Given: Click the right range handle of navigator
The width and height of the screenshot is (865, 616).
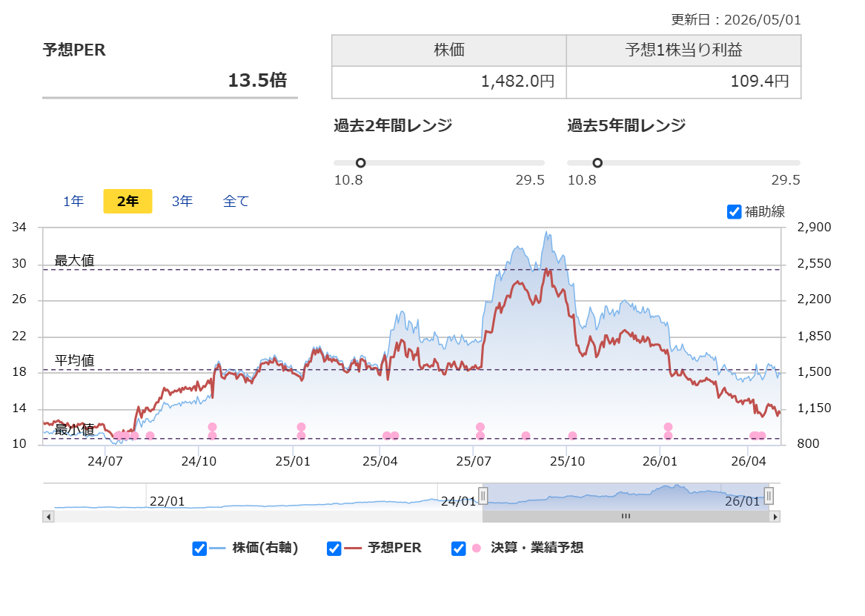Looking at the screenshot, I should [769, 496].
